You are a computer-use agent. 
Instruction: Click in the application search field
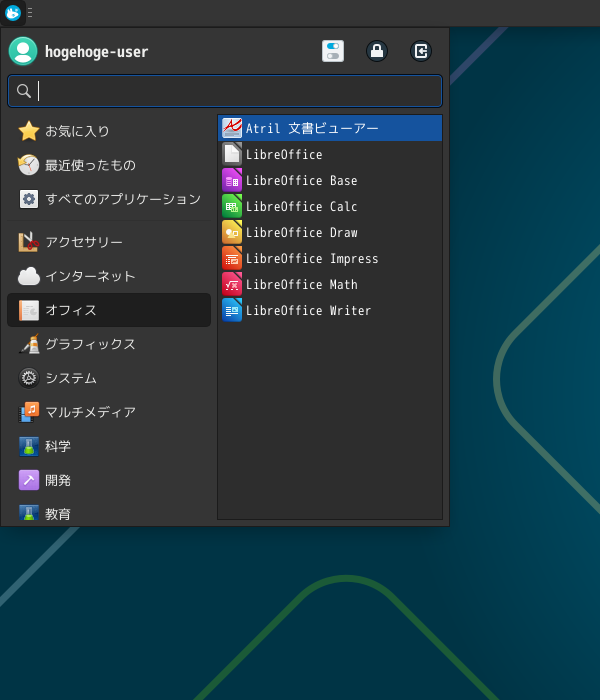tap(235, 91)
